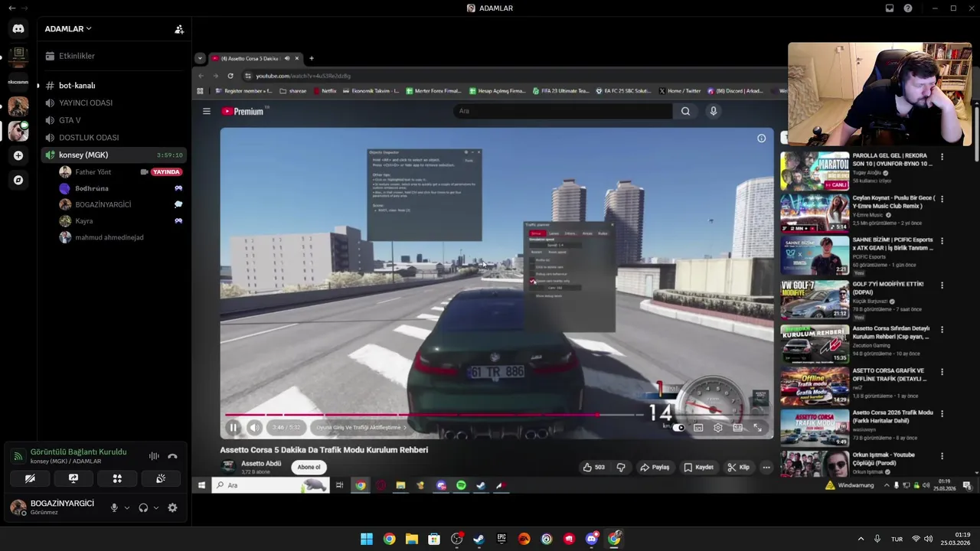
Task: Pause the YouTube video
Action: coord(233,428)
